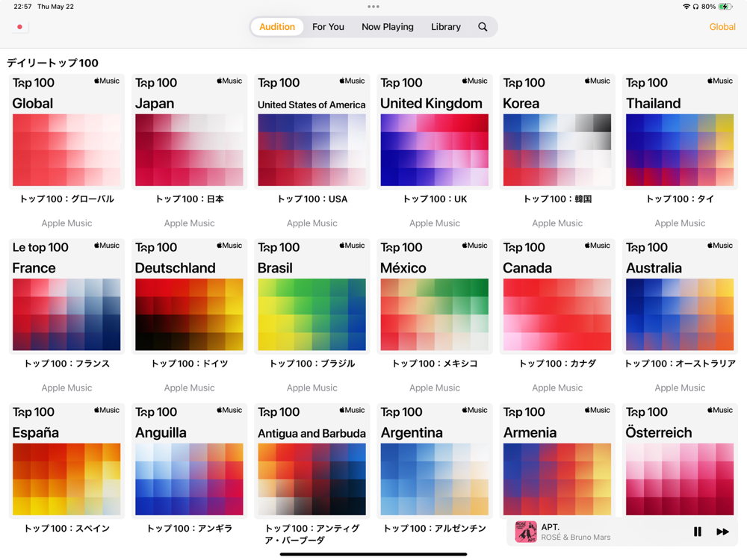Image resolution: width=747 pixels, height=560 pixels.
Task: Select title トップ100：タイ
Action: [680, 199]
